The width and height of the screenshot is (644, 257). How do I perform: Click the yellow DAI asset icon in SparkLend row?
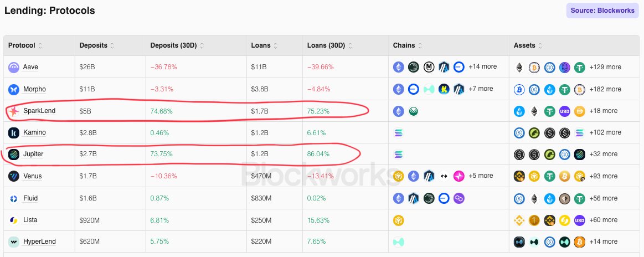[580, 111]
